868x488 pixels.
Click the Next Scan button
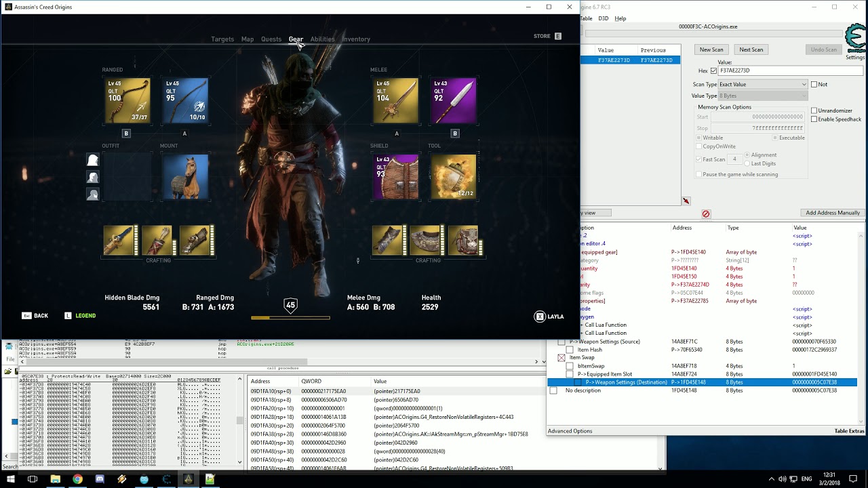pyautogui.click(x=751, y=49)
